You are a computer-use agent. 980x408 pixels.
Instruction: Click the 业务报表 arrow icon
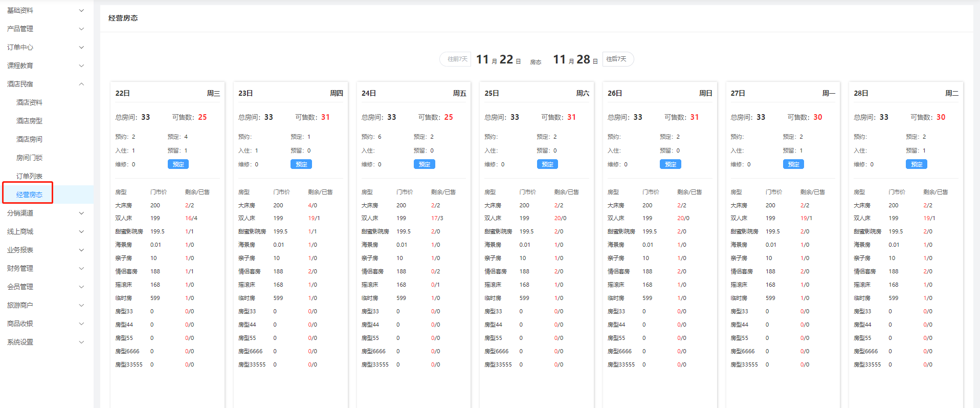[x=81, y=250]
